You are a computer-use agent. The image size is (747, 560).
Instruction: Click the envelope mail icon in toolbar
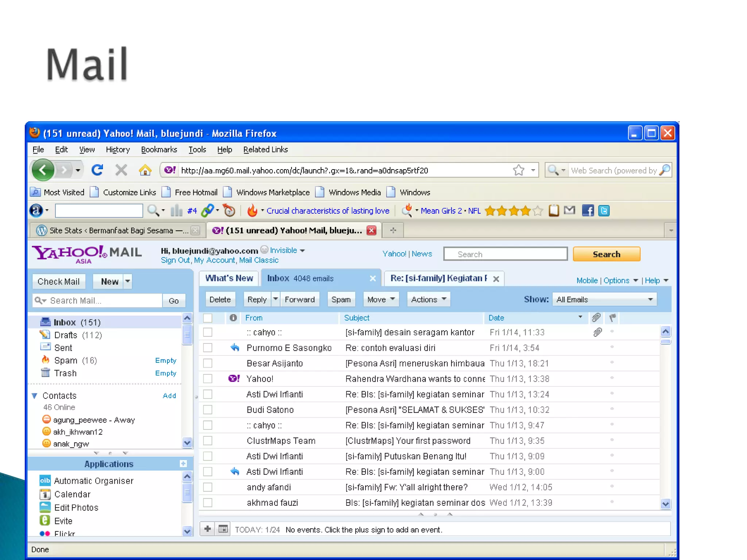tap(569, 210)
